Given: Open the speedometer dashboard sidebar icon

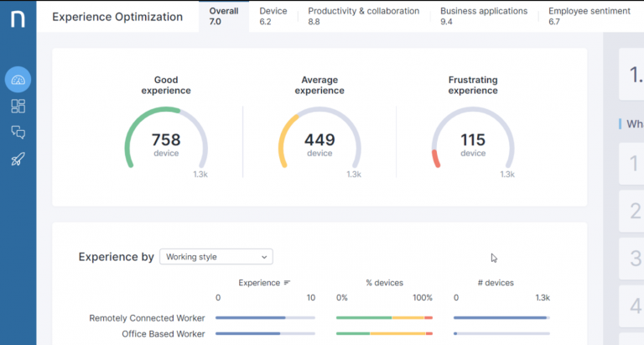Looking at the screenshot, I should click(x=18, y=80).
